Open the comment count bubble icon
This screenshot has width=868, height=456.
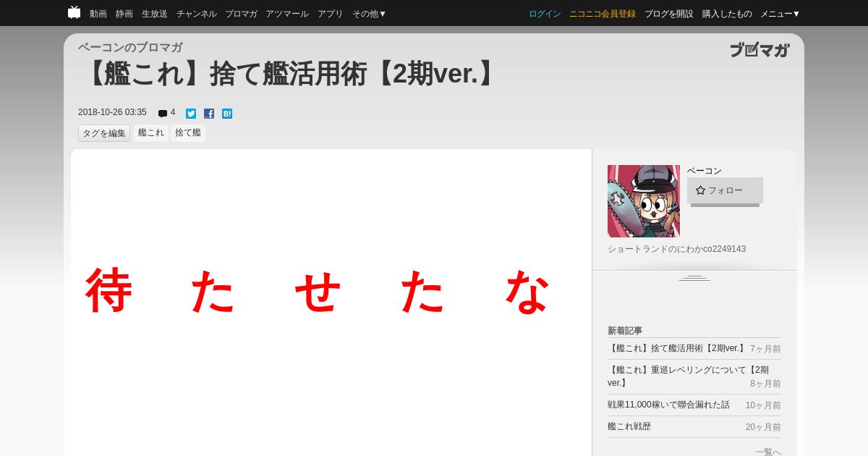click(163, 114)
